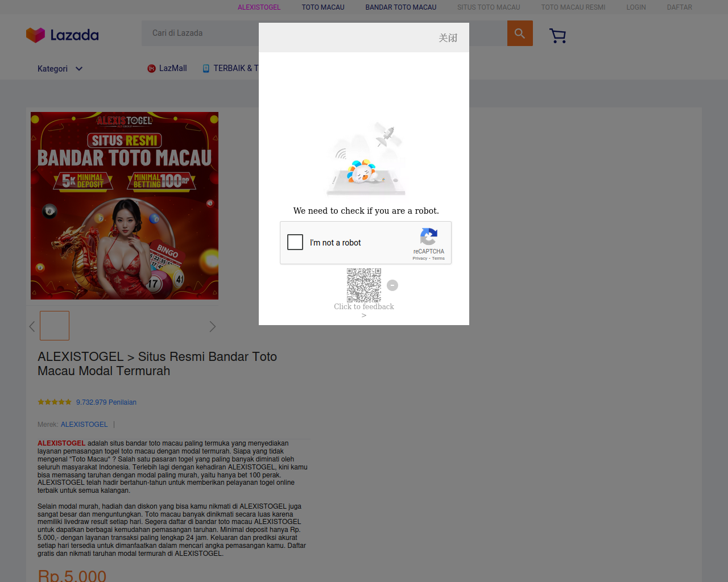Click the Lazada logo
This screenshot has height=582, width=728.
click(x=63, y=35)
